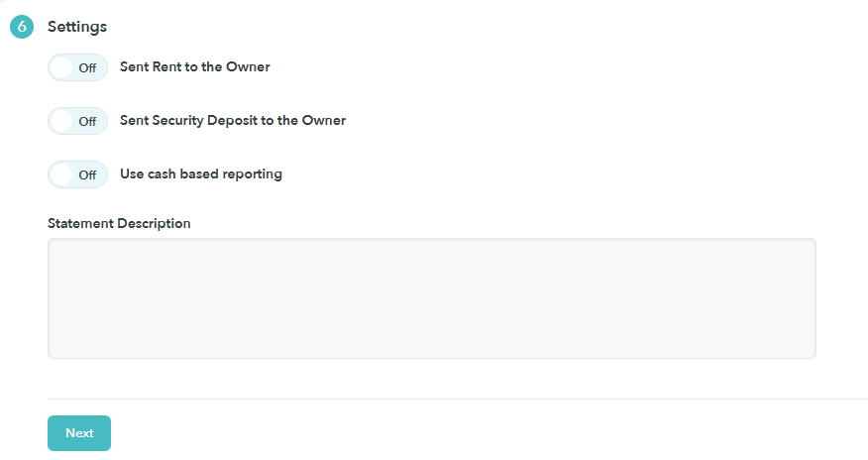This screenshot has width=868, height=460.
Task: Click the Off text inside the Sent Rent switch
Action: coord(87,68)
